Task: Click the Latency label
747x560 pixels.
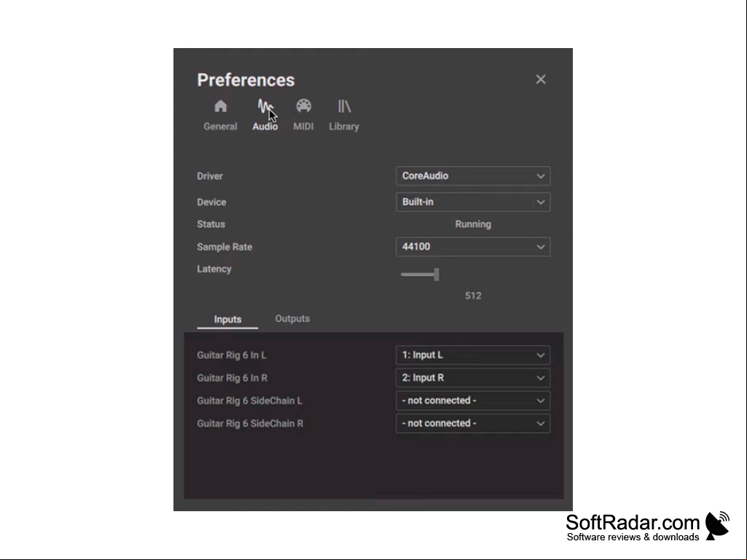Action: pos(214,269)
